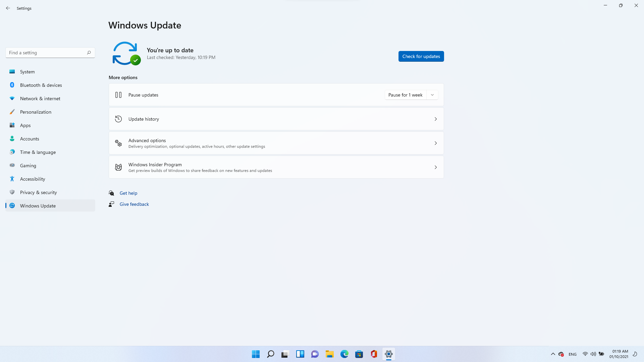Viewport: 644px width, 362px height.
Task: Click the Update history clock icon
Action: click(x=118, y=119)
